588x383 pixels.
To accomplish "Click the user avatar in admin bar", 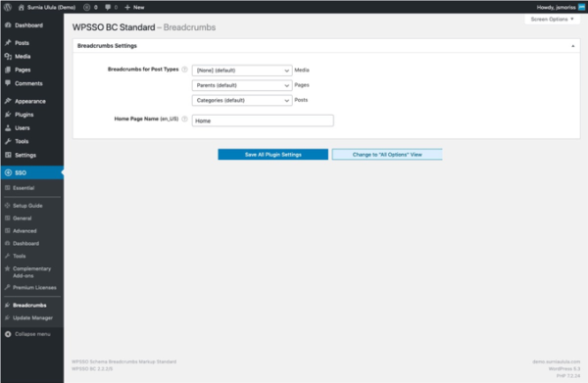I will point(581,7).
